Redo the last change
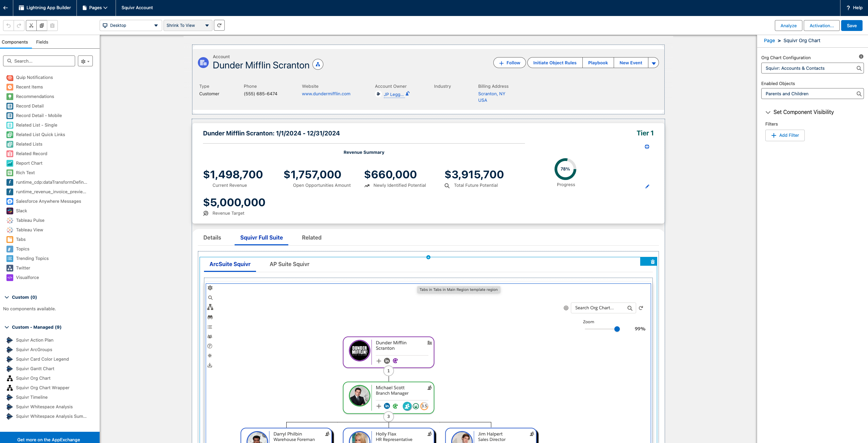 (19, 26)
